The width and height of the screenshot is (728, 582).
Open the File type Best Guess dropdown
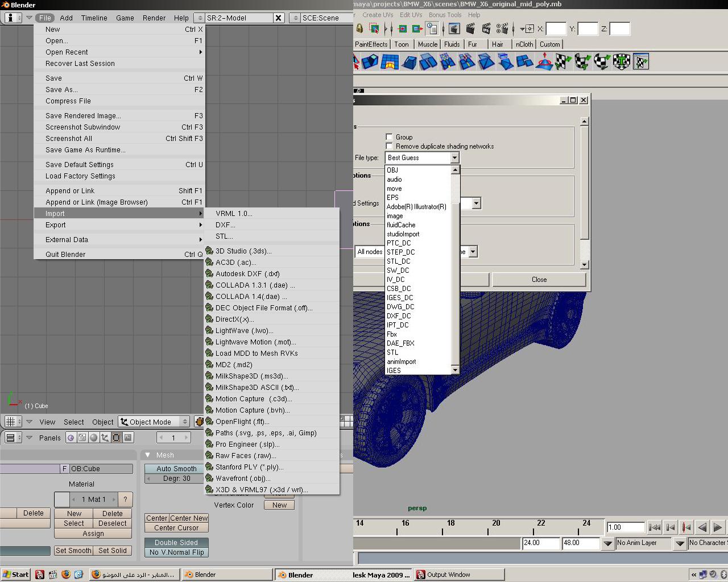pos(422,157)
